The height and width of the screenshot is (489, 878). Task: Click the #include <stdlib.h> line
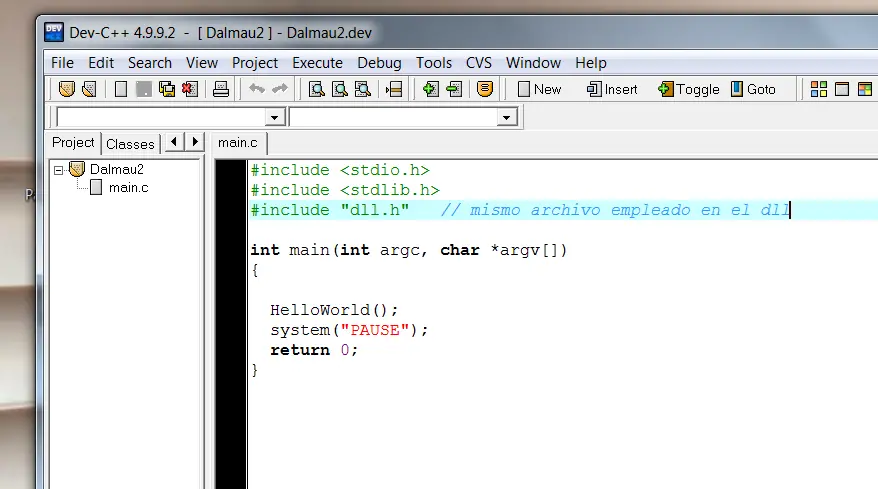click(x=345, y=190)
